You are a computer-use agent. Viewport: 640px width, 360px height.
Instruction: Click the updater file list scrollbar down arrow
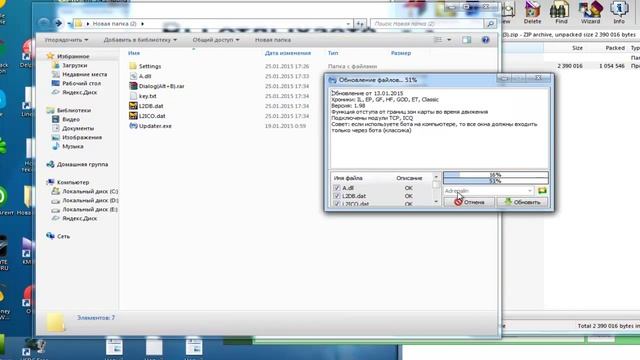(x=436, y=202)
